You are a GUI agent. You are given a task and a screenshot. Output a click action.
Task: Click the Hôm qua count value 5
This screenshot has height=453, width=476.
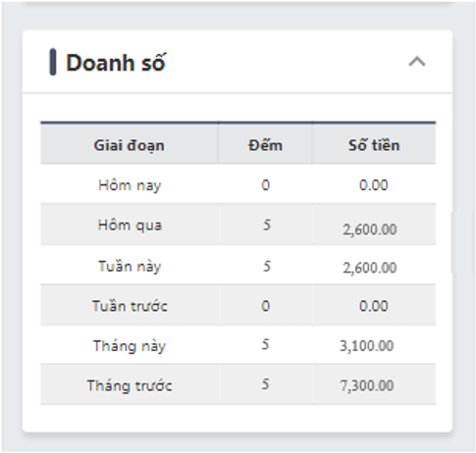[x=267, y=225]
